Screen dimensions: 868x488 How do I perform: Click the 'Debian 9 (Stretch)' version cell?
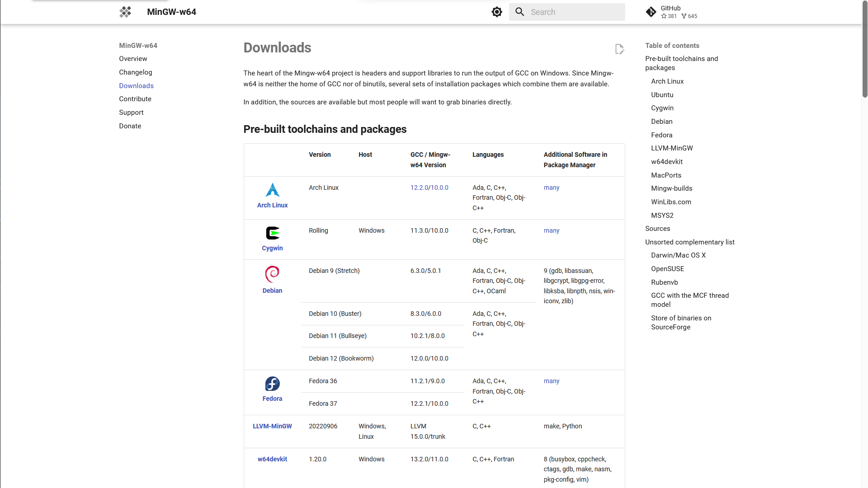334,271
